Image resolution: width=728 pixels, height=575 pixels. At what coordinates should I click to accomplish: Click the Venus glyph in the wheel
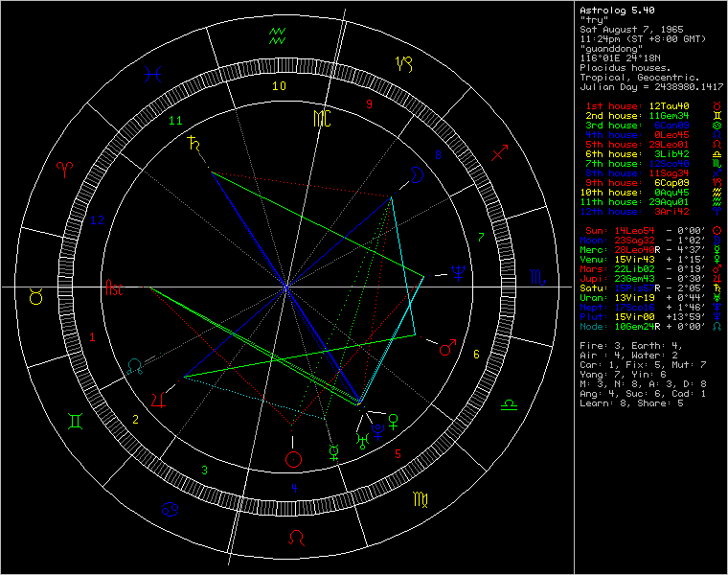[394, 422]
